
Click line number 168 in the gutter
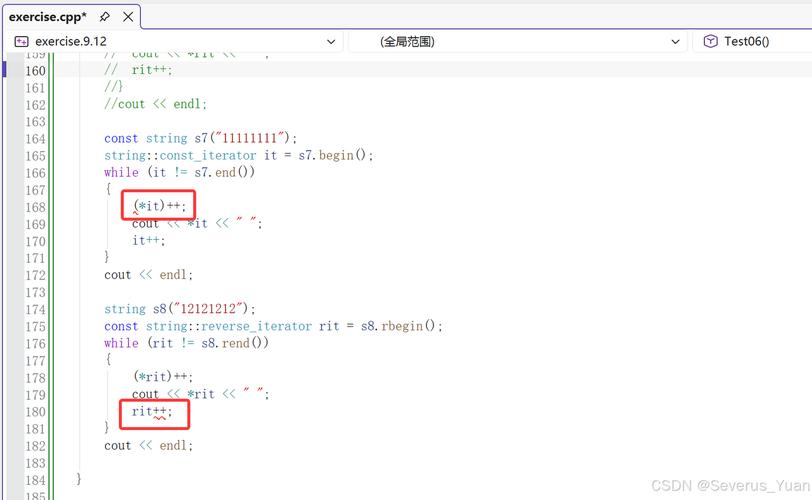click(35, 207)
